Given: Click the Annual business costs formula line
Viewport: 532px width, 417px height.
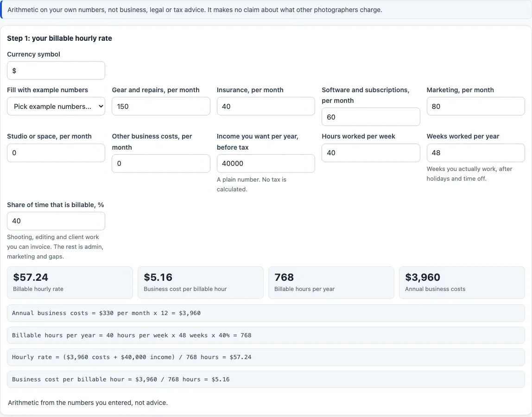Looking at the screenshot, I should click(x=266, y=313).
